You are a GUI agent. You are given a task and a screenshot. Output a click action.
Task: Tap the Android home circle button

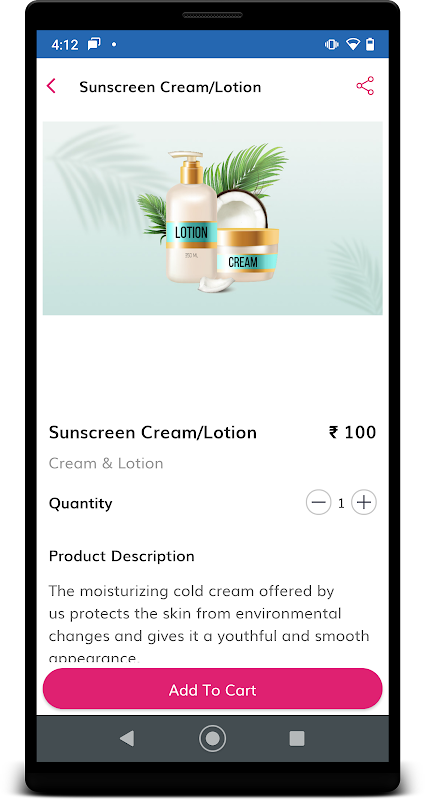coord(212,738)
